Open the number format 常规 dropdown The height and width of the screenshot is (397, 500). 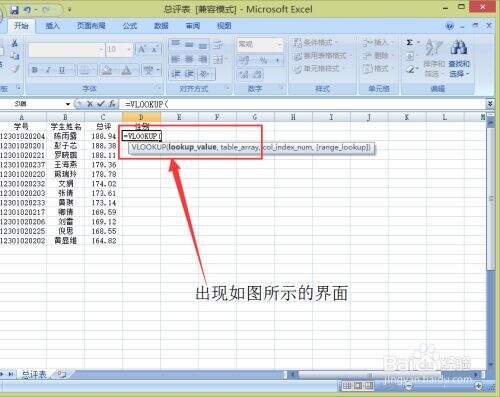point(279,44)
